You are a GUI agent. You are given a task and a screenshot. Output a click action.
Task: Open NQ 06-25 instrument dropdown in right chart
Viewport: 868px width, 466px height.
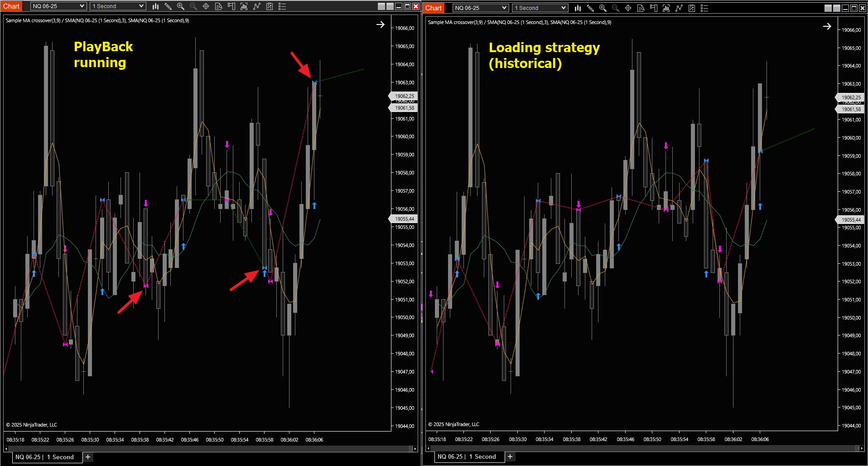481,8
